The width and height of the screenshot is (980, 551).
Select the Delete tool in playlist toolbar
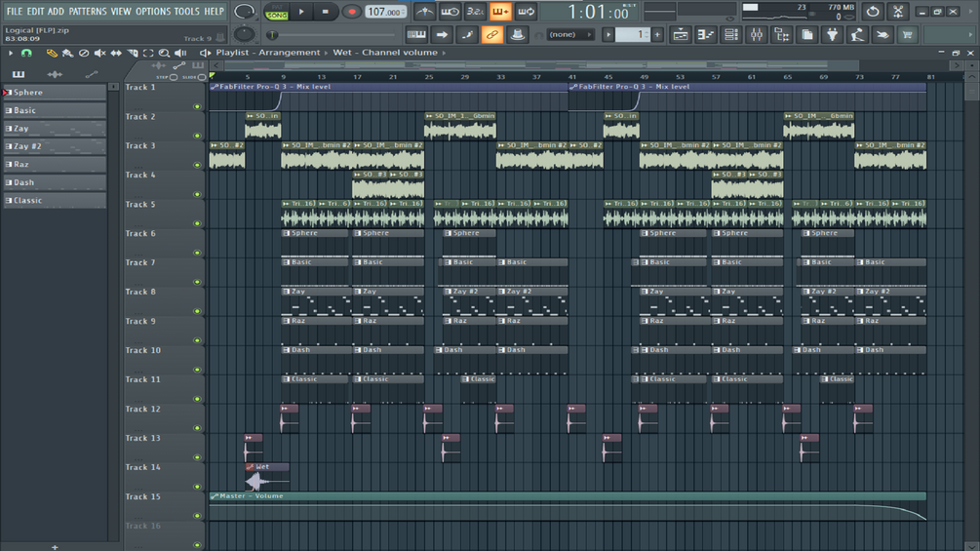click(84, 53)
